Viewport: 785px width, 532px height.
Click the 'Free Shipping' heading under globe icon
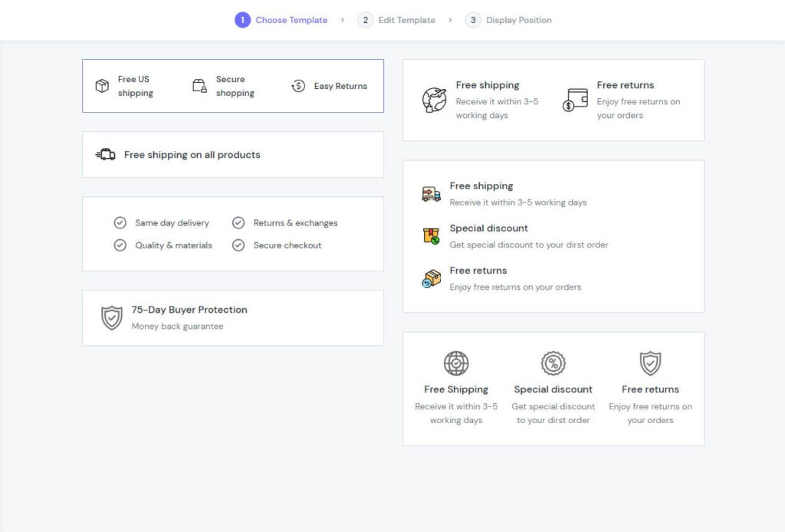(456, 389)
